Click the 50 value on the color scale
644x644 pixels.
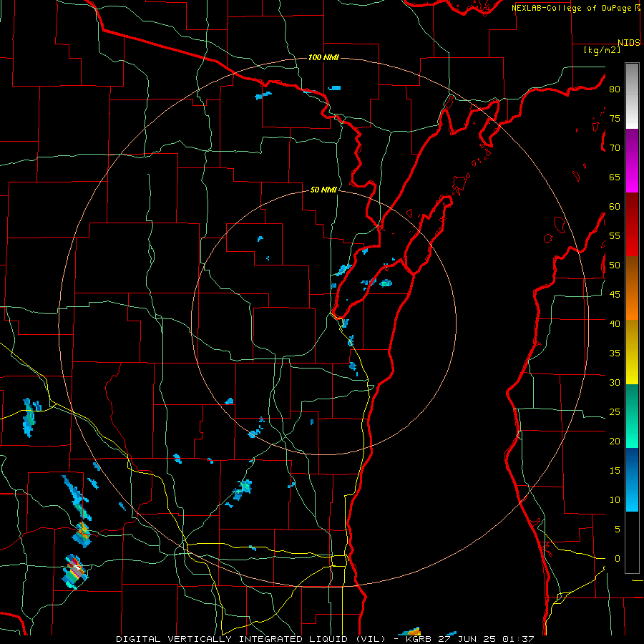pyautogui.click(x=615, y=265)
